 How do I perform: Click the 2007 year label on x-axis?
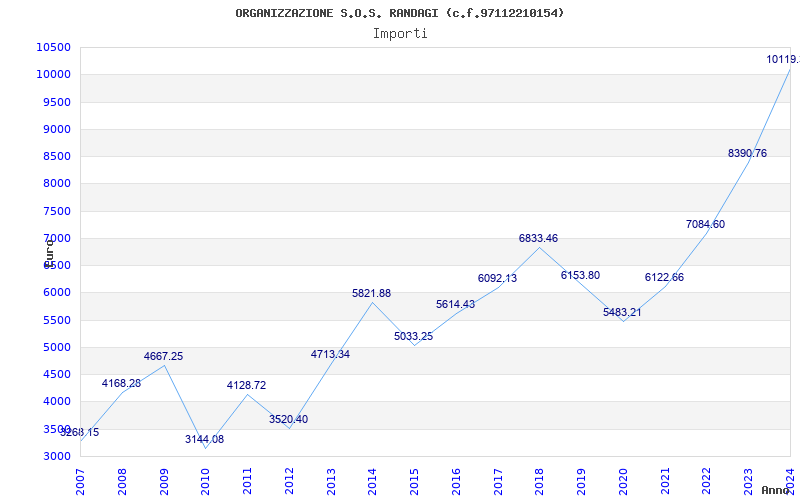tap(81, 478)
